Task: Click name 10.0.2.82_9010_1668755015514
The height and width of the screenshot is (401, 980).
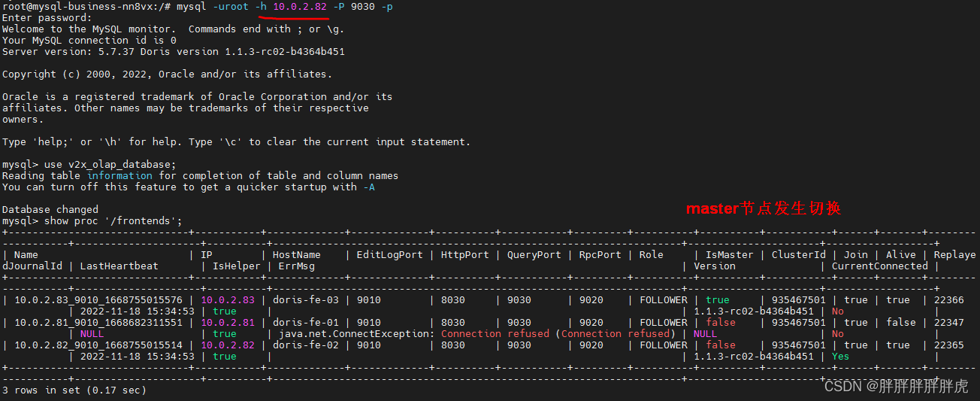Action: click(x=98, y=345)
